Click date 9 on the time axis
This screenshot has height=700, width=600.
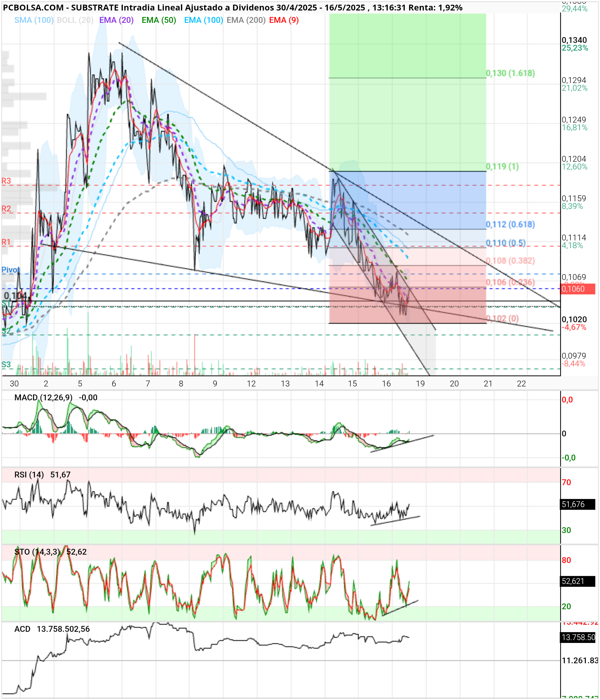point(215,383)
